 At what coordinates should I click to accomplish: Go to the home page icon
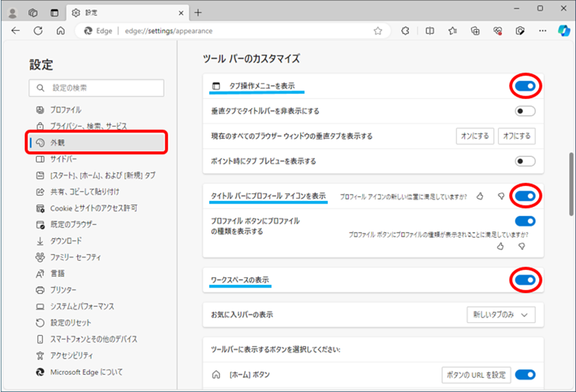tap(61, 31)
